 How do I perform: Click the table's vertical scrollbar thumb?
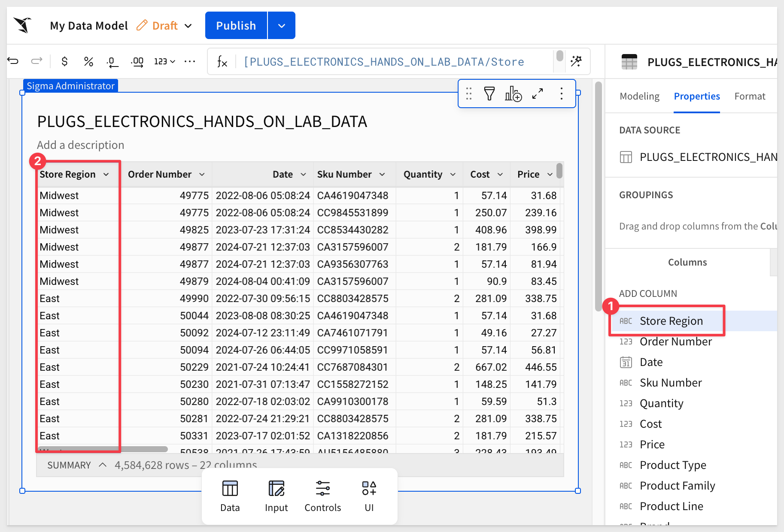pos(559,170)
